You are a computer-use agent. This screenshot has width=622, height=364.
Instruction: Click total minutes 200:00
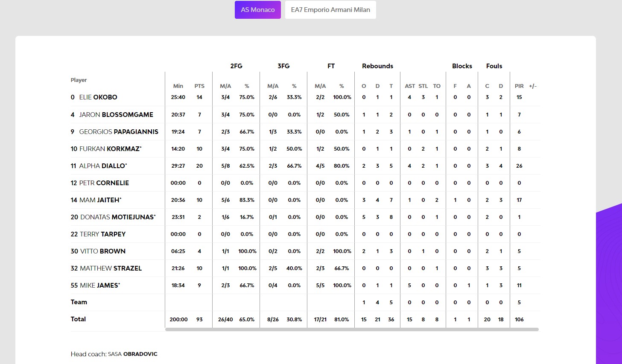(x=178, y=319)
